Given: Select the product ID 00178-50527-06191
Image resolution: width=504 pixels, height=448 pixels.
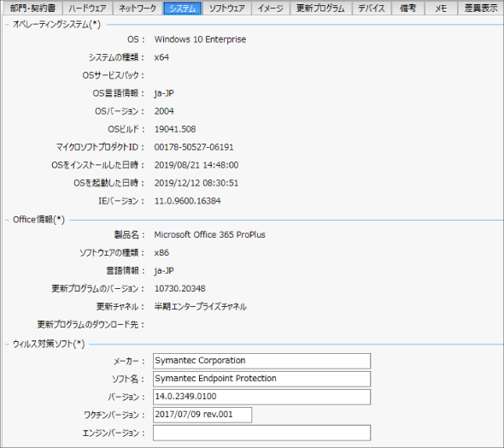Looking at the screenshot, I should [194, 147].
